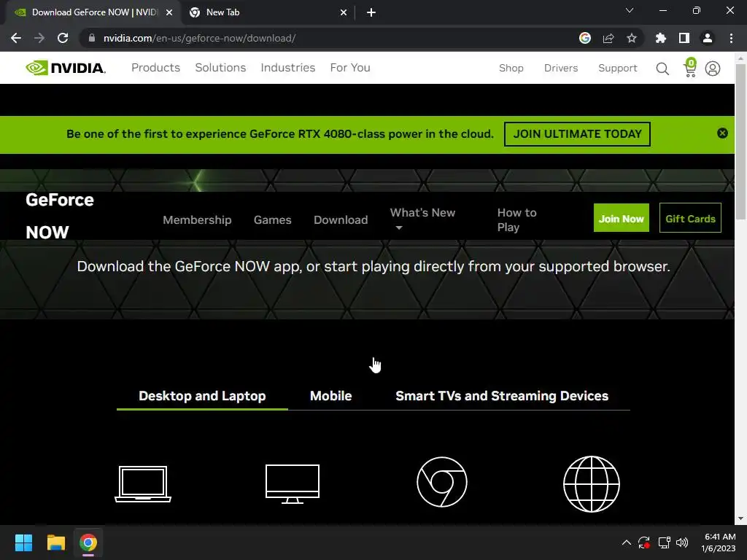The image size is (747, 560).
Task: Select the Chrome browser platform icon
Action: [441, 482]
